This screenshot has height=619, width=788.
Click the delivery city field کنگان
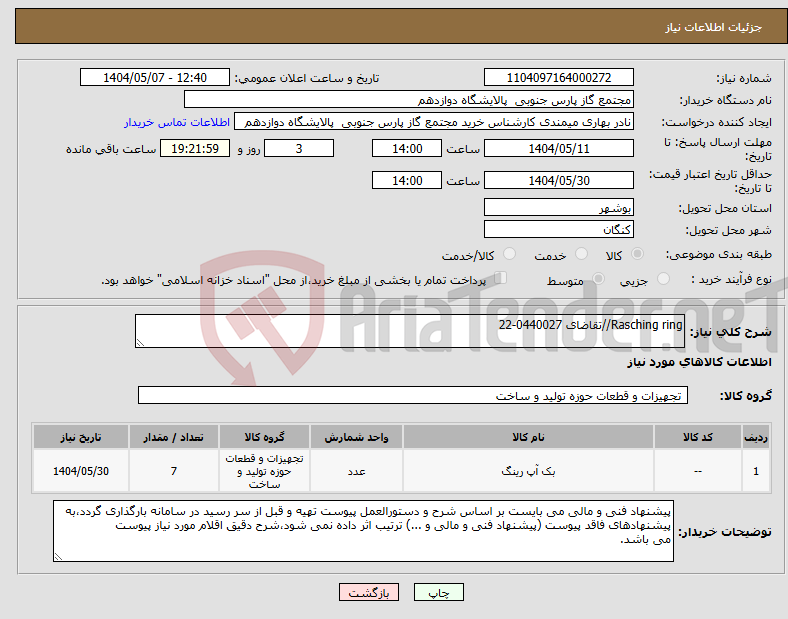click(558, 229)
